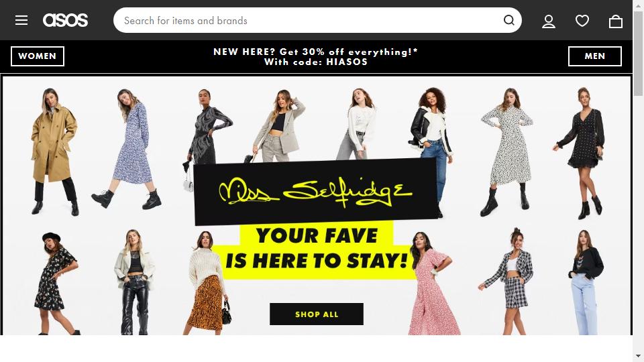Click the vertical scrollbar thumb
The width and height of the screenshot is (644, 362).
click(x=638, y=54)
